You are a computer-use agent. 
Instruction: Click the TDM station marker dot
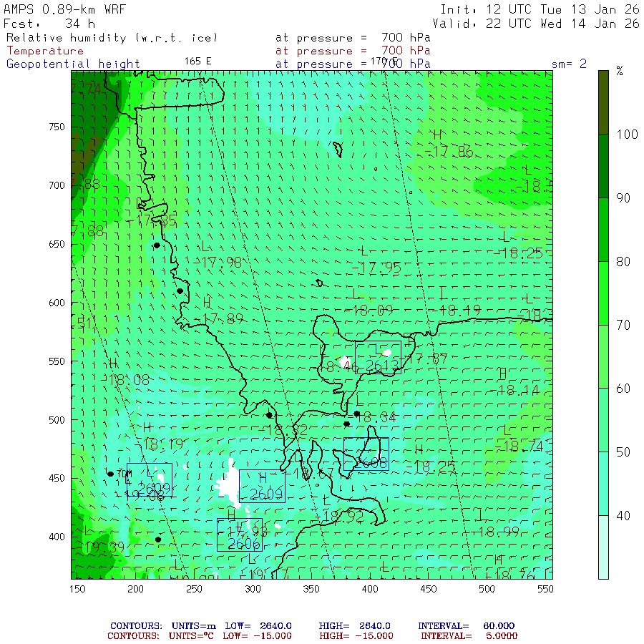pos(110,474)
